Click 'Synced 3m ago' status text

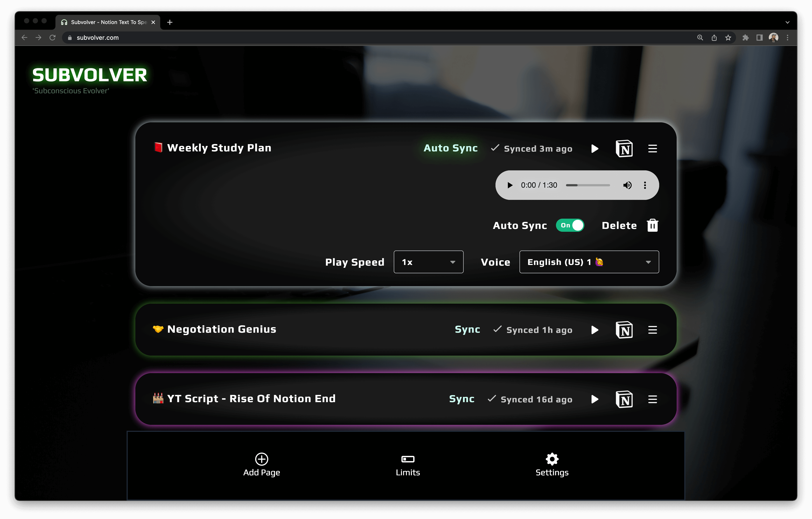coord(538,149)
